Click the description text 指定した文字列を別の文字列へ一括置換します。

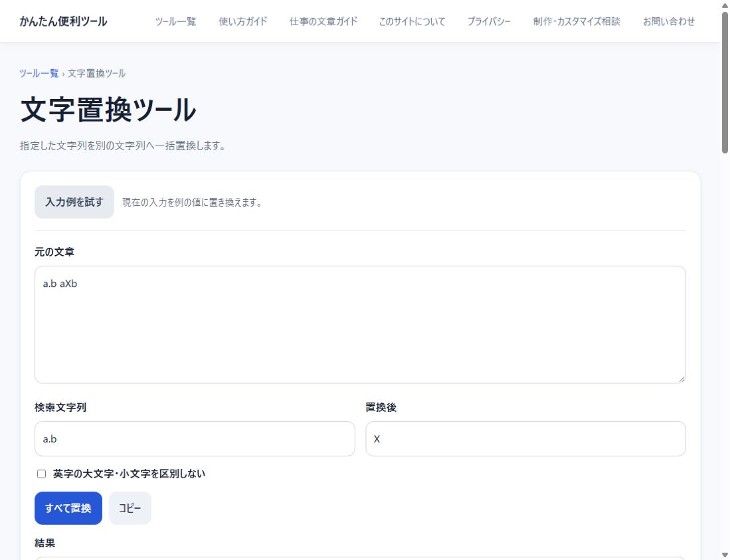coord(124,145)
